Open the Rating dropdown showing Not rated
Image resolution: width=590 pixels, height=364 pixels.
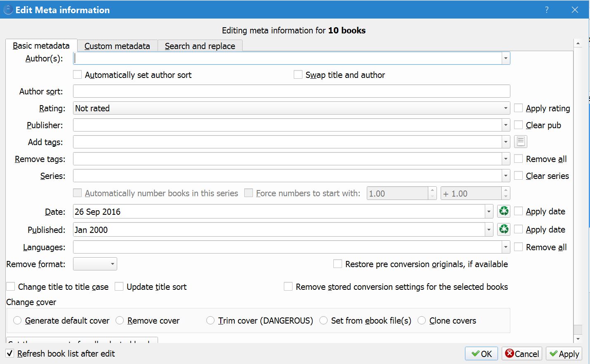(x=291, y=108)
